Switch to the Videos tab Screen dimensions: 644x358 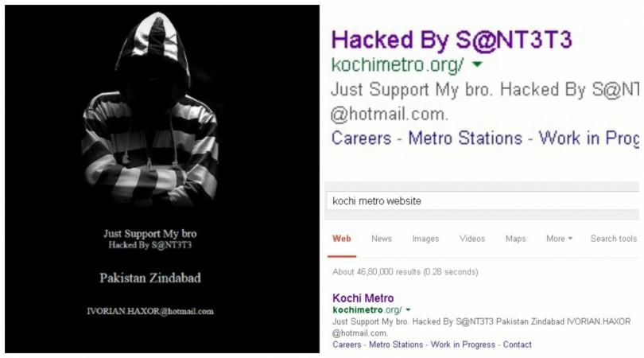472,239
